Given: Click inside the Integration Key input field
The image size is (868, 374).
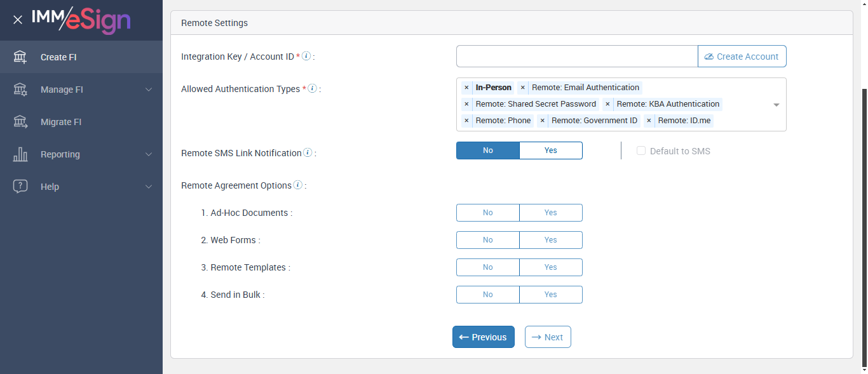Looking at the screenshot, I should click(576, 57).
